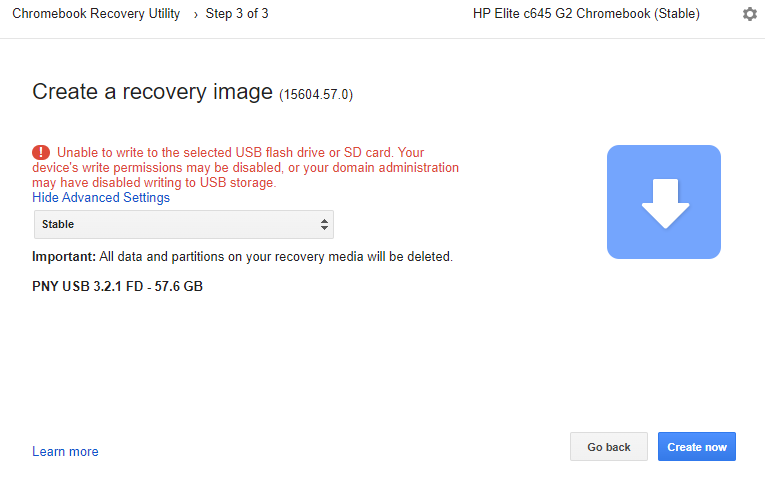Viewport: 765px width, 483px height.
Task: Click the word Stable inside the selector
Action: (58, 224)
